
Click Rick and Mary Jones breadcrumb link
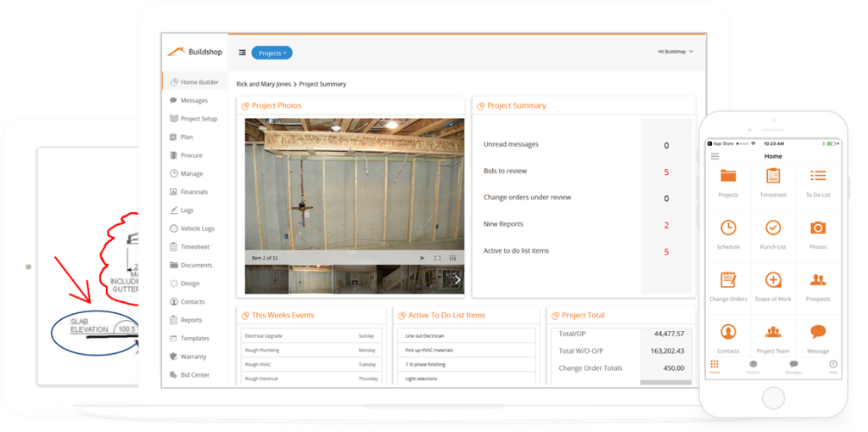(x=263, y=84)
